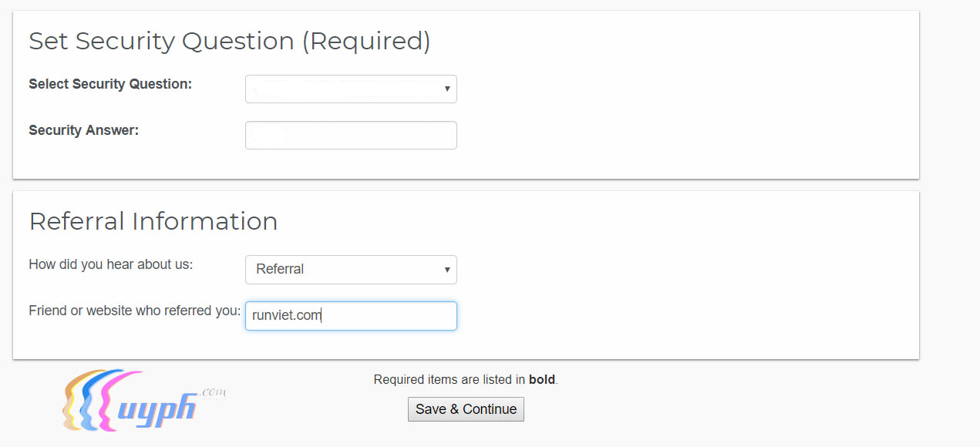Click the Referral Information heading

pos(153,222)
